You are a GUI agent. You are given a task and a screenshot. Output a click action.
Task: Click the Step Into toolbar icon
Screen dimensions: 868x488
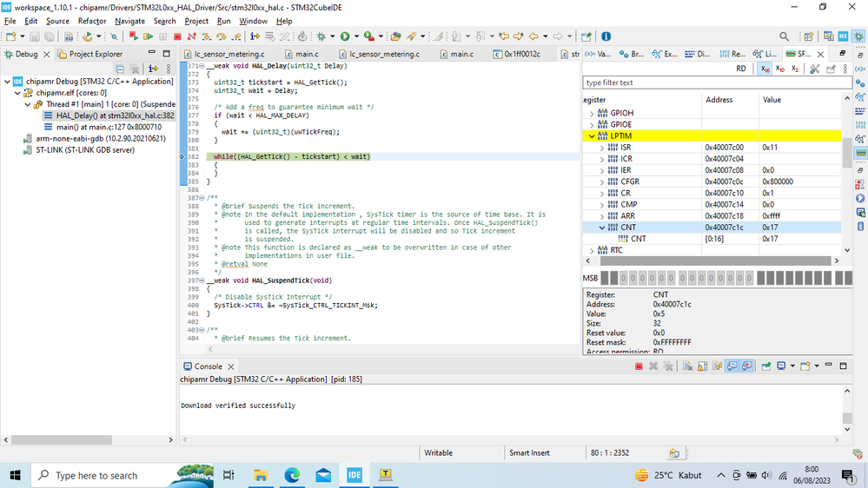pos(206,36)
